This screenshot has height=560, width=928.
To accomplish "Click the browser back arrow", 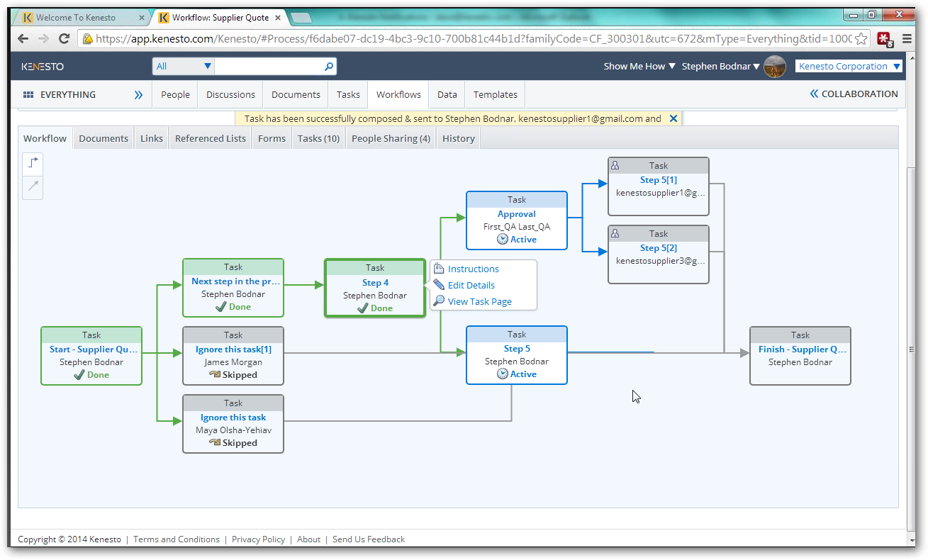I will pyautogui.click(x=24, y=38).
